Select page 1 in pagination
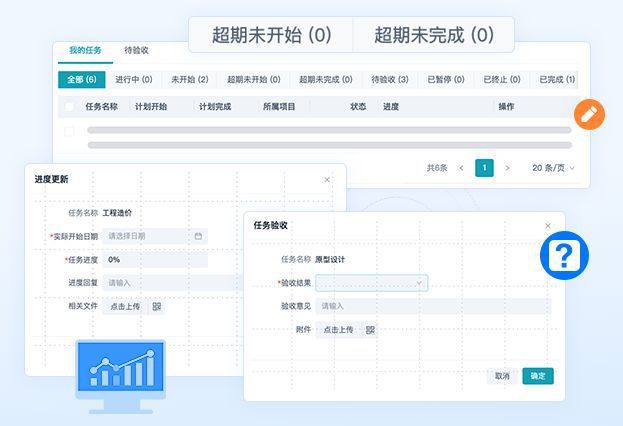 coord(484,168)
